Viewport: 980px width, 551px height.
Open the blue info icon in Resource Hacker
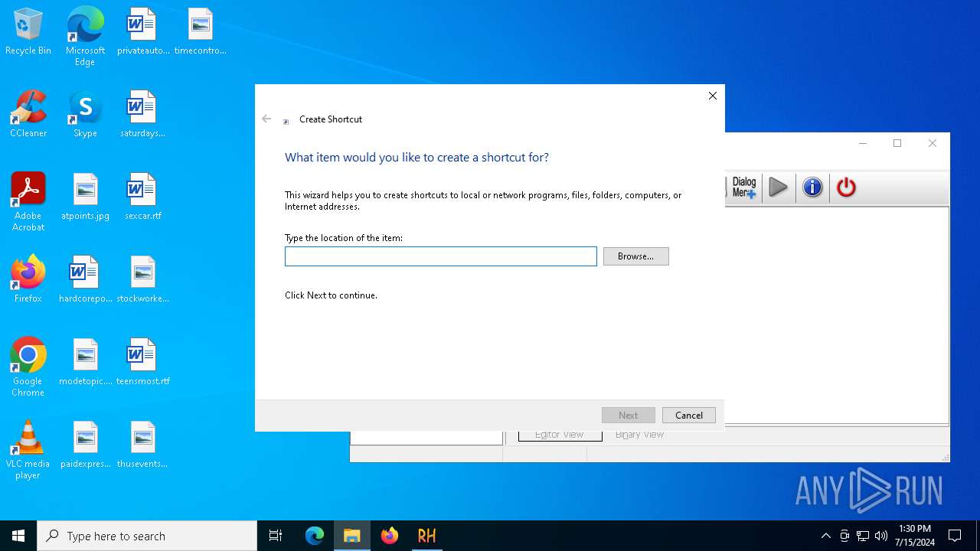pos(812,187)
